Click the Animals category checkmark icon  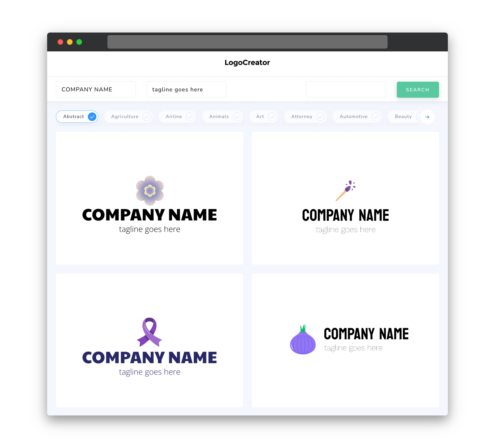click(x=237, y=116)
